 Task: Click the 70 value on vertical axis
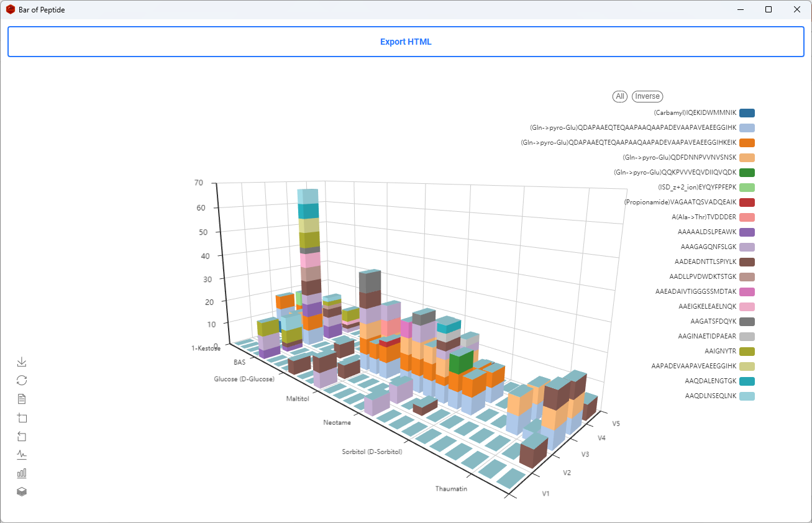[199, 183]
